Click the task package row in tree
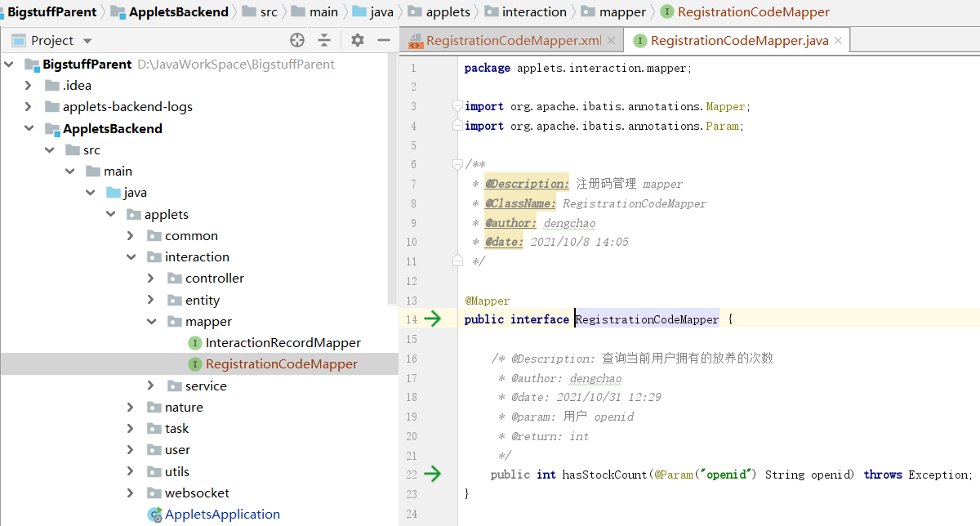980x526 pixels. [199, 428]
